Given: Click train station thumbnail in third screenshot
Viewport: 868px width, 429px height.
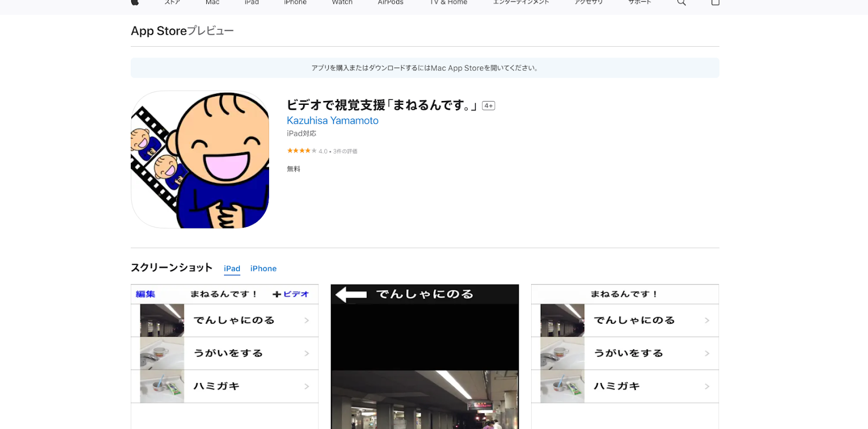Looking at the screenshot, I should [x=563, y=320].
